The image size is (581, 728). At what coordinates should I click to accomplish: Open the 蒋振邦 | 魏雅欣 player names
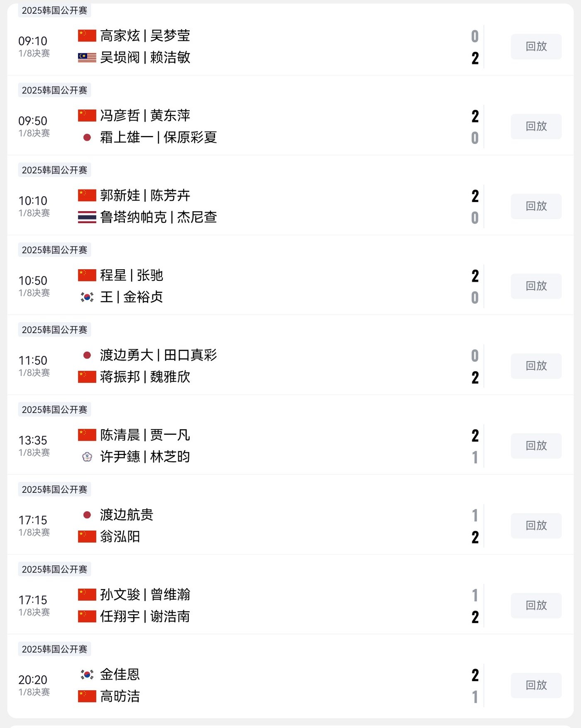145,377
